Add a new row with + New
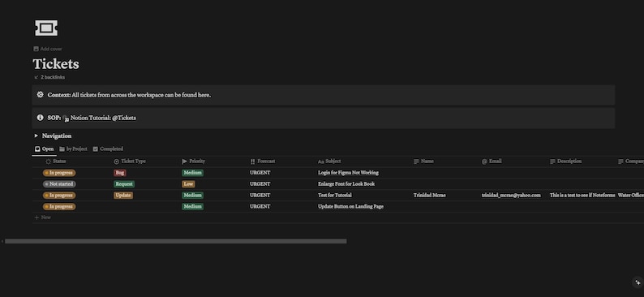Image resolution: width=644 pixels, height=297 pixels. [x=43, y=217]
